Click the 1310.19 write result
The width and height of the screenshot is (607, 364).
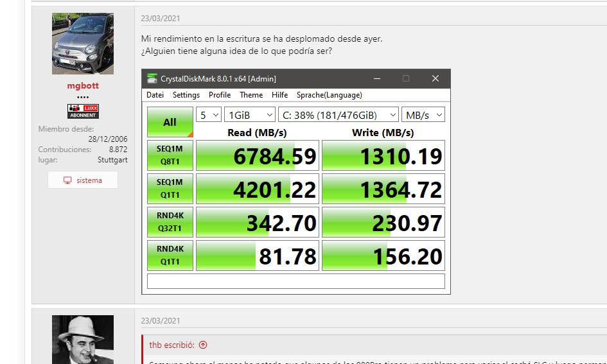pos(383,155)
